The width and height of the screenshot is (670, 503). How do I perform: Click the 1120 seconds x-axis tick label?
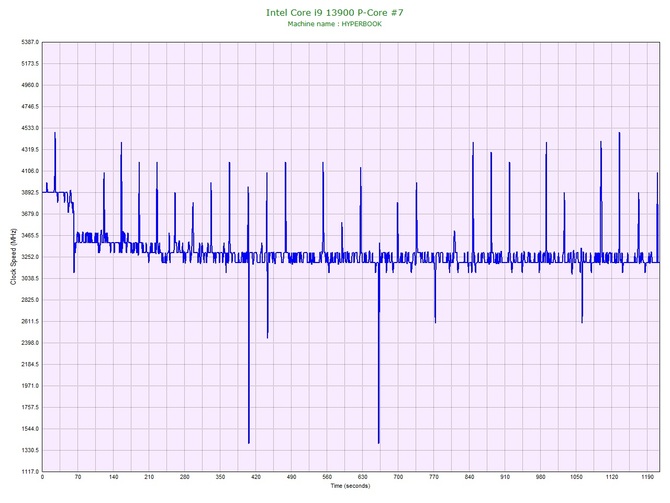click(611, 477)
